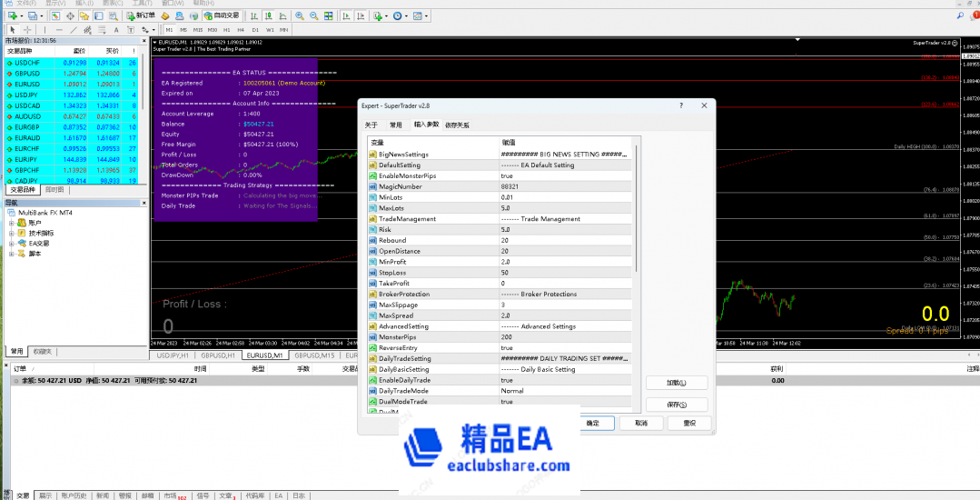This screenshot has width=980, height=500.
Task: Click the tile windows grid icon
Action: (328, 15)
